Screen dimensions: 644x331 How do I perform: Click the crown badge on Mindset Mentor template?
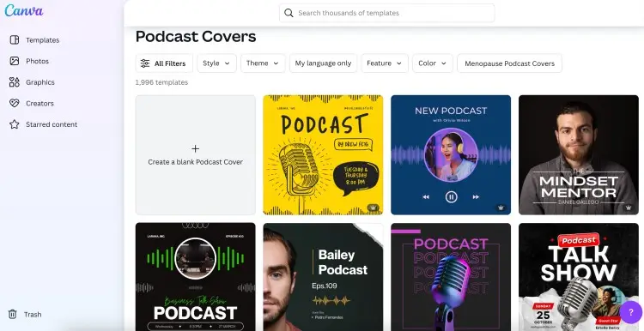629,208
